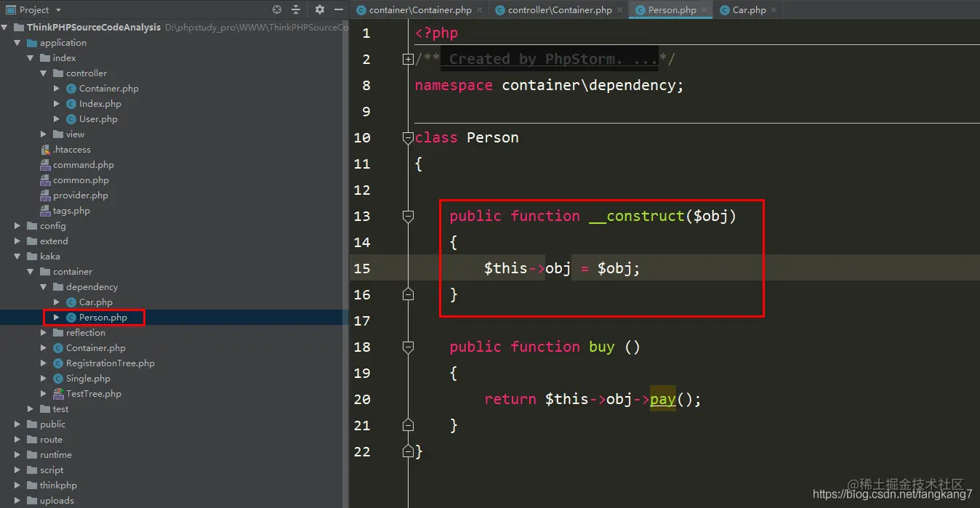Select the Person.php editor tab
The height and width of the screenshot is (508, 980).
click(672, 10)
